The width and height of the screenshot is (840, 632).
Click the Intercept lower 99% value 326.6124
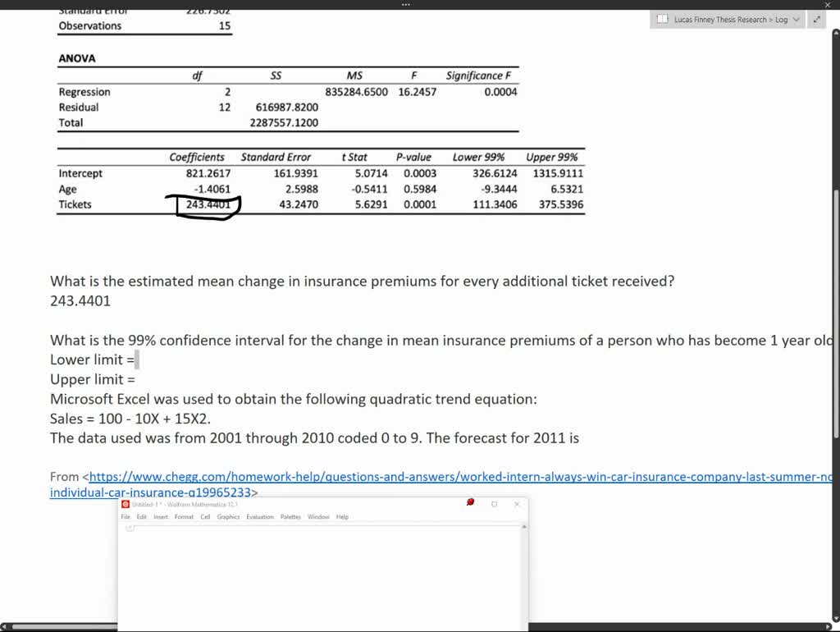coord(495,173)
